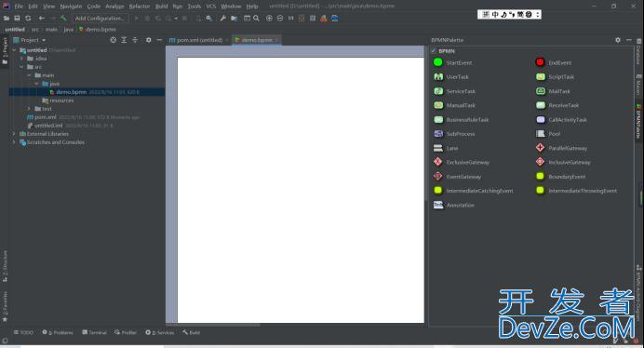Select the Pool palette element
The image size is (644, 348).
tap(548, 134)
